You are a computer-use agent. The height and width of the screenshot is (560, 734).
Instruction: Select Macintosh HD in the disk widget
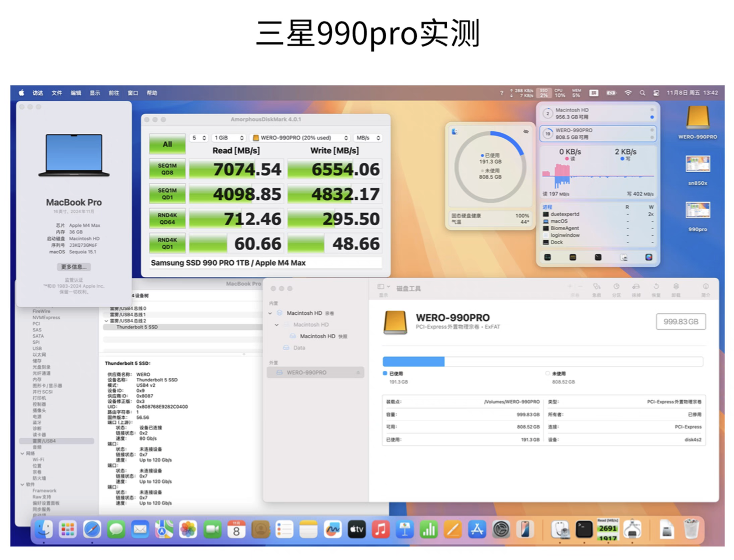[598, 113]
